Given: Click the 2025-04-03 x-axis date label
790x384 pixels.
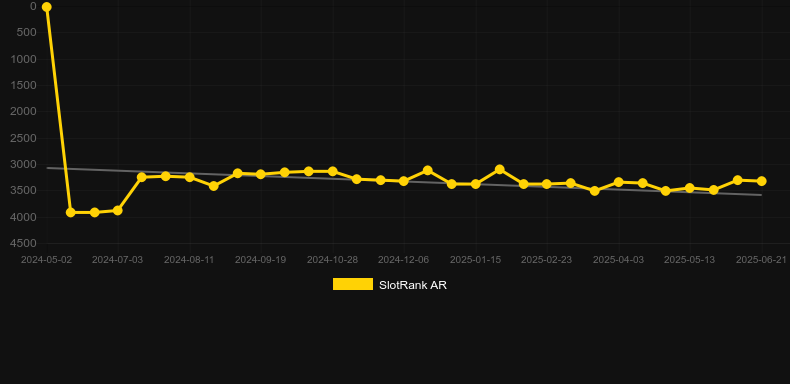Looking at the screenshot, I should click(618, 260).
